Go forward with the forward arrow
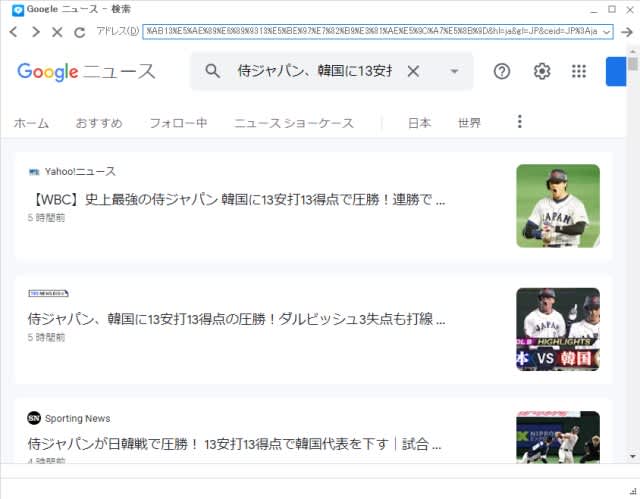Screen dimensions: 640x499 click(x=36, y=32)
